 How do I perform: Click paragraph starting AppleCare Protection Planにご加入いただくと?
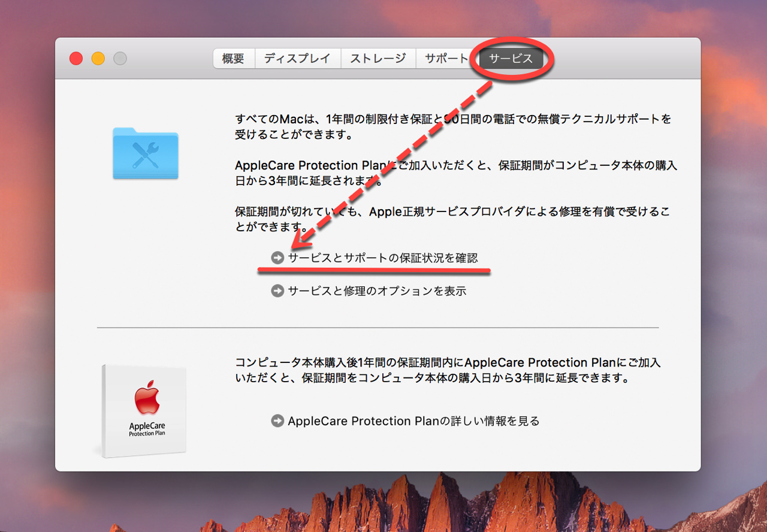(x=456, y=173)
